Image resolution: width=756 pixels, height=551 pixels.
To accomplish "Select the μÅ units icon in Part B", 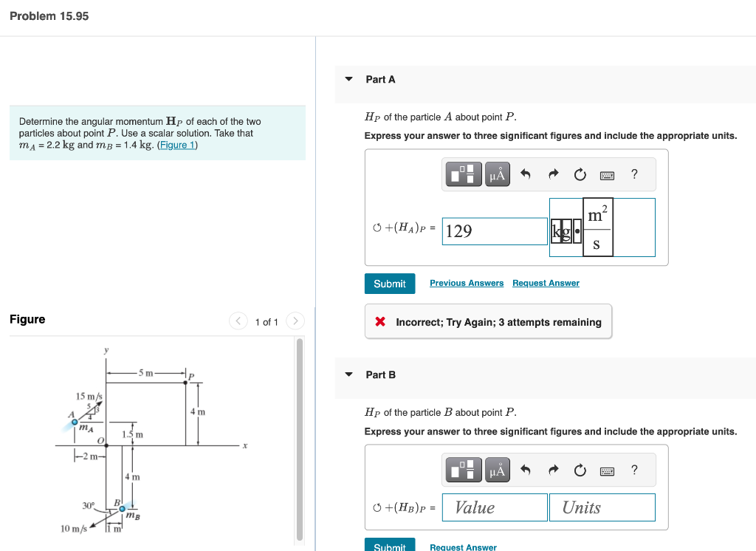I will tap(495, 470).
